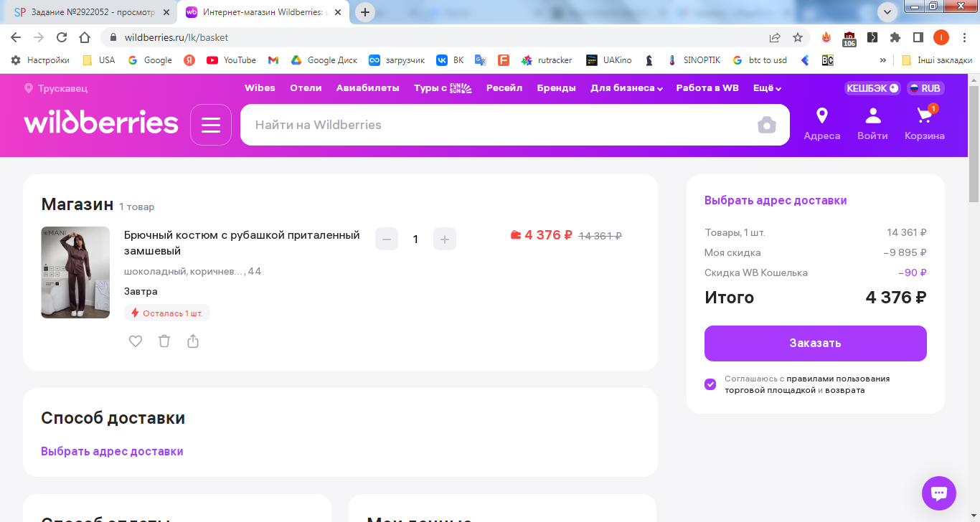Click the Заказать order button
This screenshot has width=980, height=522.
coord(815,343)
